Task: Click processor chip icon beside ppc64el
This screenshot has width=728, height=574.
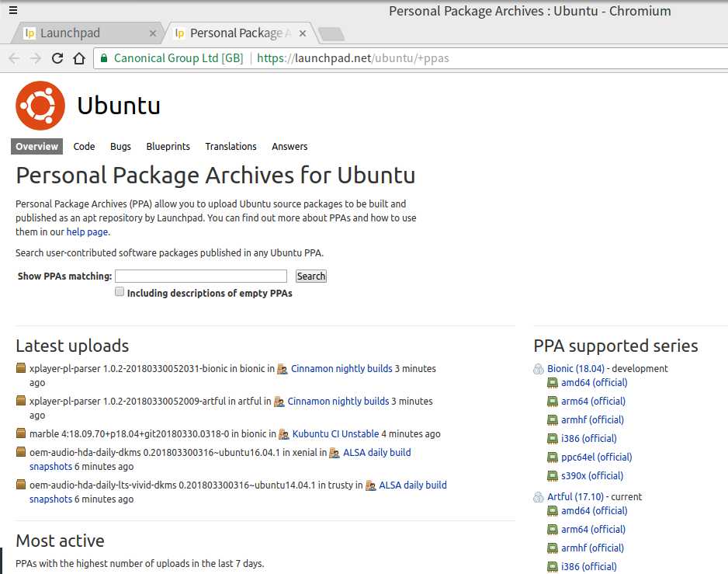Action: (x=553, y=457)
